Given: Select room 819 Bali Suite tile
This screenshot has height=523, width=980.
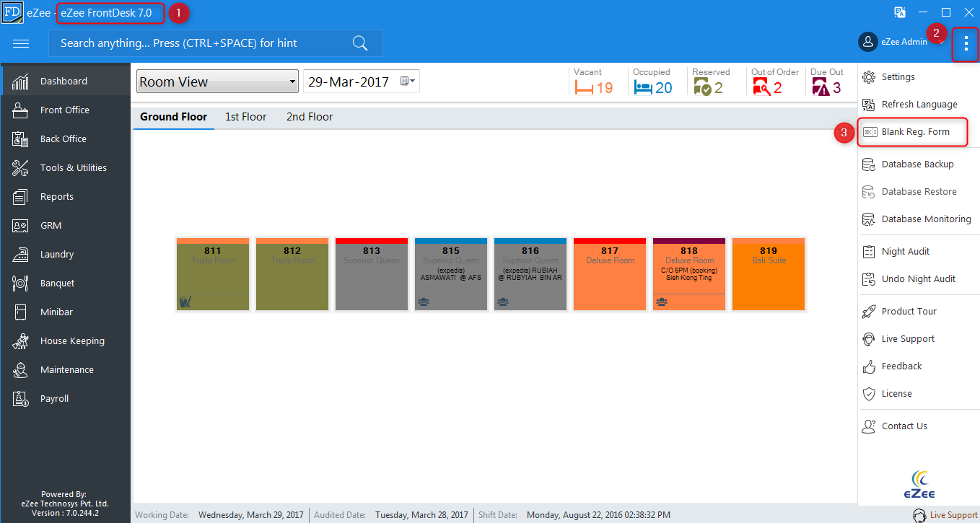Looking at the screenshot, I should 769,274.
